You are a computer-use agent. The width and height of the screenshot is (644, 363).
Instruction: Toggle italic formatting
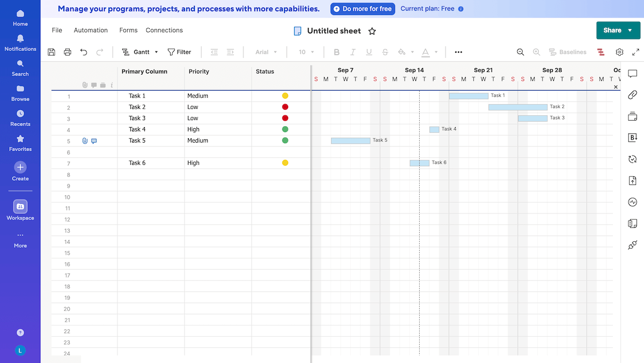click(353, 52)
